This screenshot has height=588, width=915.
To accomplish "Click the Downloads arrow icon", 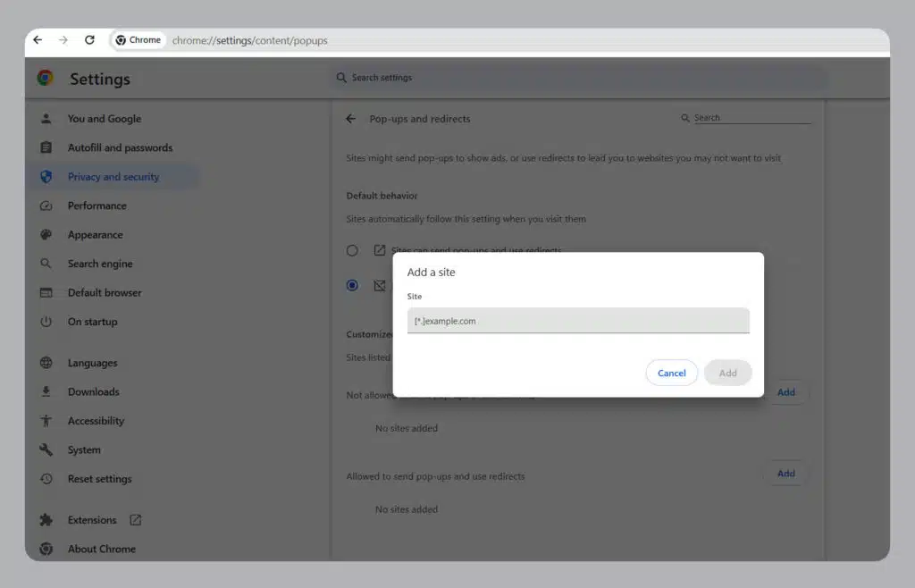I will (x=46, y=392).
